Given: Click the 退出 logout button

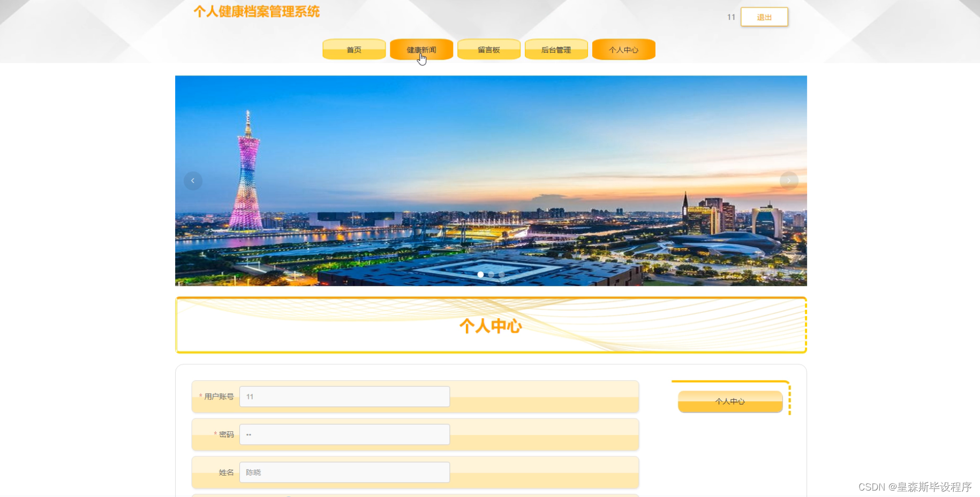Looking at the screenshot, I should [x=764, y=17].
